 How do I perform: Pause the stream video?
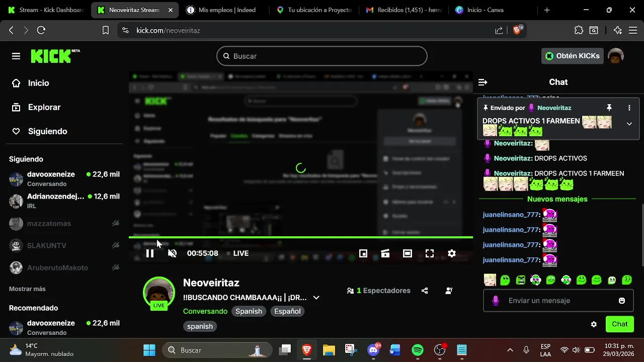point(150,253)
